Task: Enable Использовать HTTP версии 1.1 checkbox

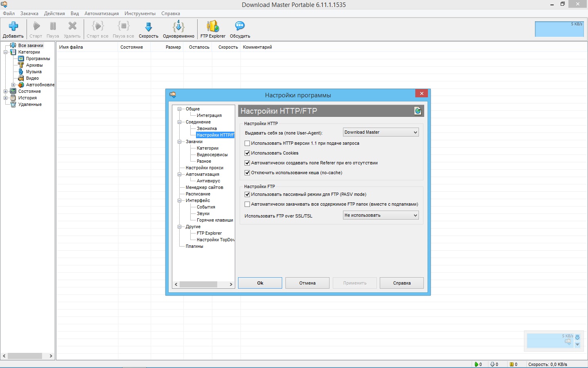Action: click(x=247, y=144)
